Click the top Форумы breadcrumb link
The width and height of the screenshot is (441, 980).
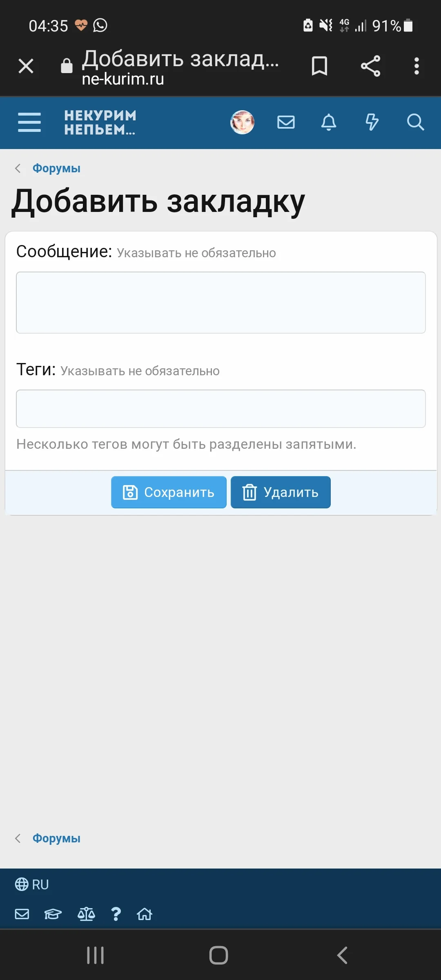56,168
